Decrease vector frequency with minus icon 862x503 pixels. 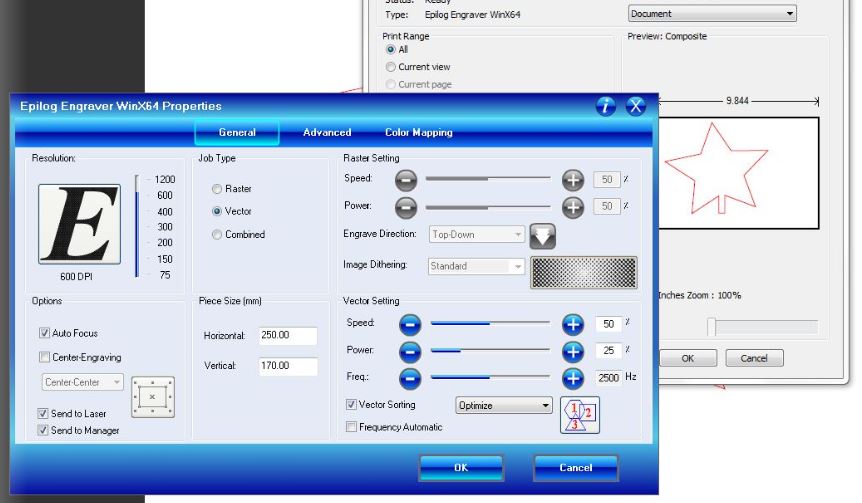pos(410,378)
